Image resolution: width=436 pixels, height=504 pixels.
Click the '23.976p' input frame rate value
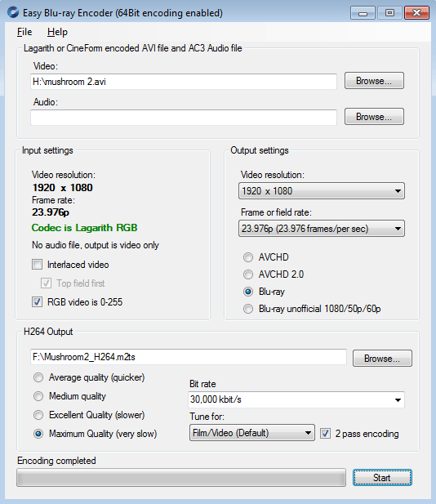point(51,212)
